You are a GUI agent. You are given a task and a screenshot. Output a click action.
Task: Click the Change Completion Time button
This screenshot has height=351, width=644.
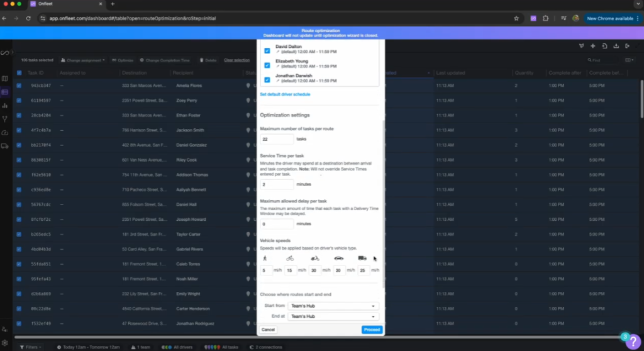(x=165, y=60)
